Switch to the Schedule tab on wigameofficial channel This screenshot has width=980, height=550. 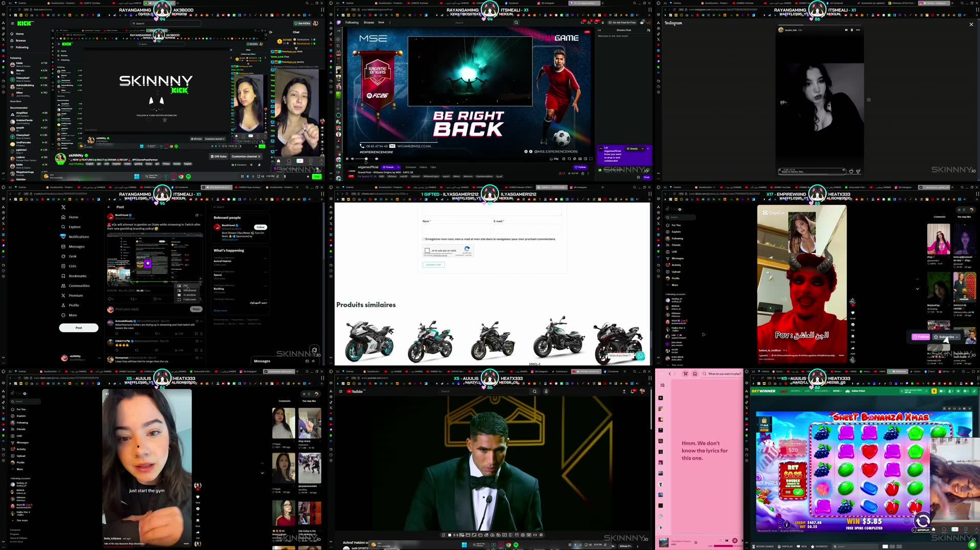(x=410, y=167)
